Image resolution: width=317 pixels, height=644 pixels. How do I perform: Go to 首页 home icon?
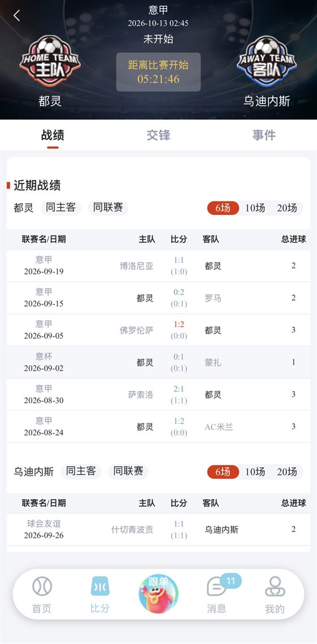point(42,595)
